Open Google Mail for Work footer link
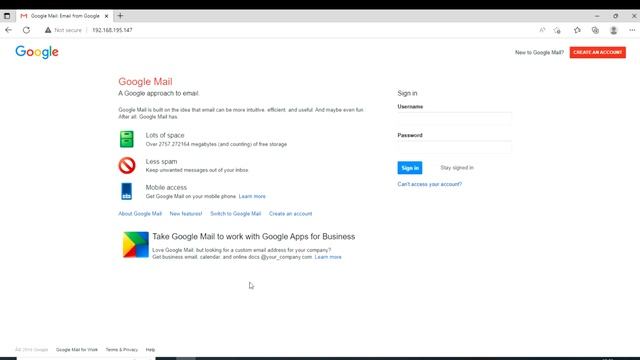This screenshot has height=360, width=640. pyautogui.click(x=77, y=349)
